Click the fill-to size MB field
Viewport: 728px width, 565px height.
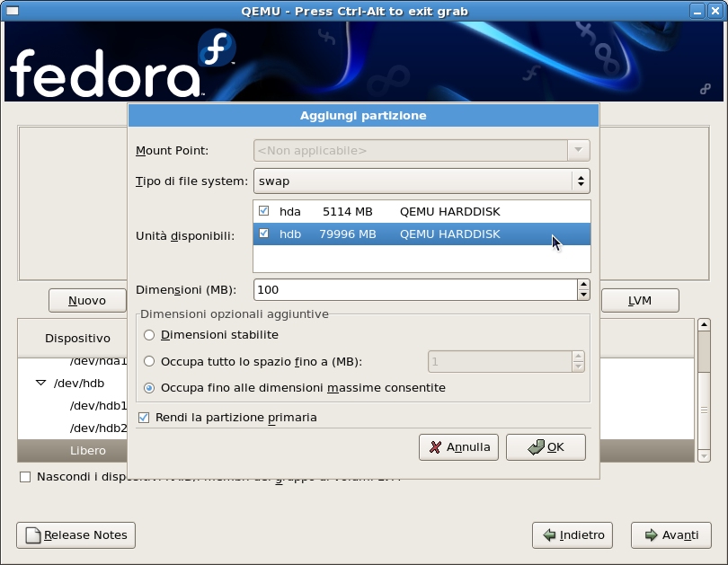(x=500, y=362)
